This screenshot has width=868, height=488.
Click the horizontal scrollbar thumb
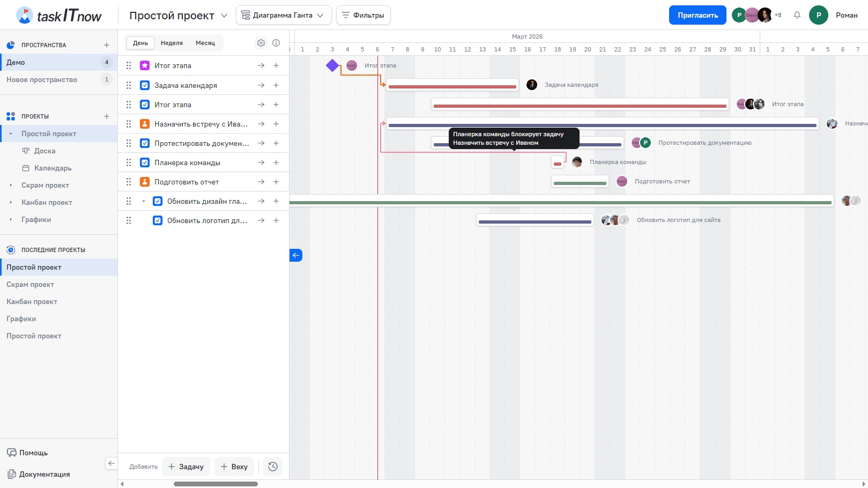tap(216, 484)
